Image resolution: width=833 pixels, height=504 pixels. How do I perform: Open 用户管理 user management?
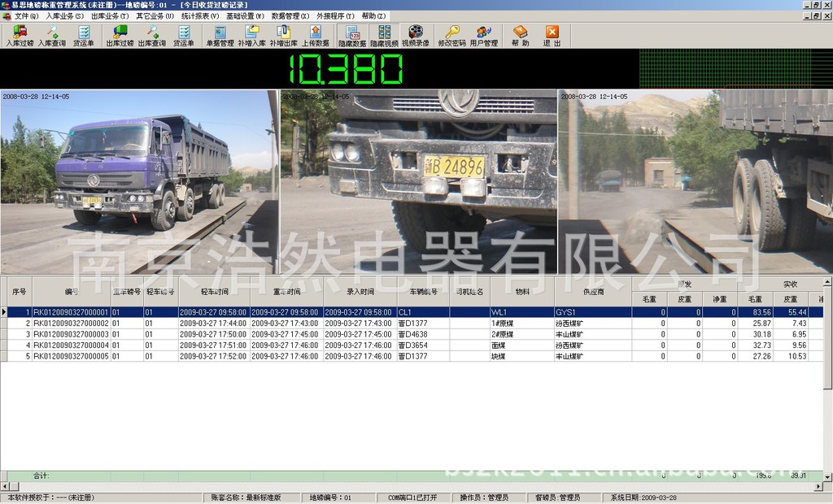[x=484, y=36]
